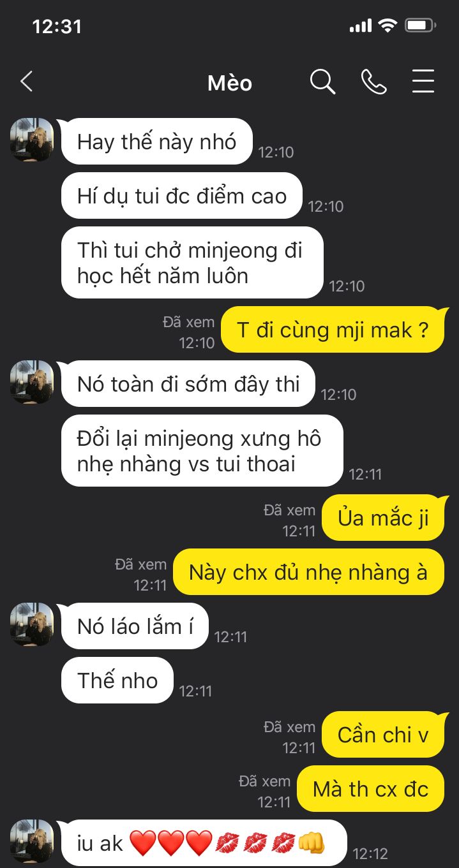
Task: Go back using the left chevron arrow
Action: [26, 82]
